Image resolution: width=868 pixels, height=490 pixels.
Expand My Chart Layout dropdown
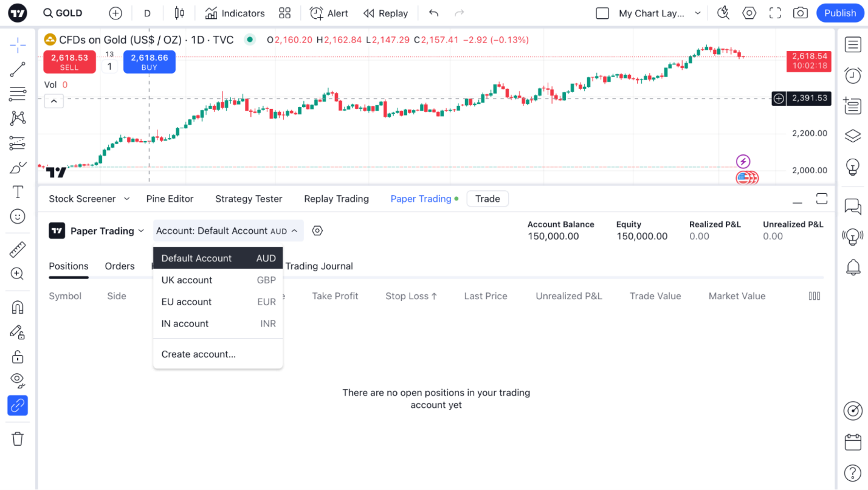click(697, 13)
